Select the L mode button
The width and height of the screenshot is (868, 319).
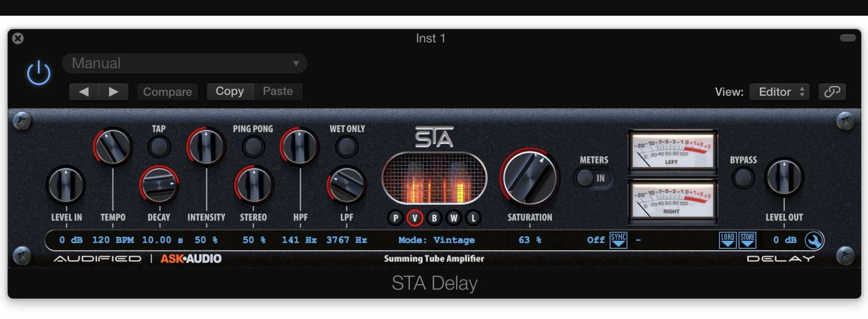473,218
